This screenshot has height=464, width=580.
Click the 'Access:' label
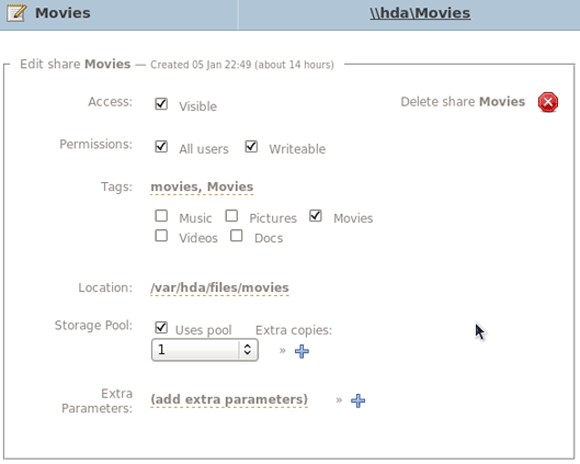pyautogui.click(x=110, y=102)
